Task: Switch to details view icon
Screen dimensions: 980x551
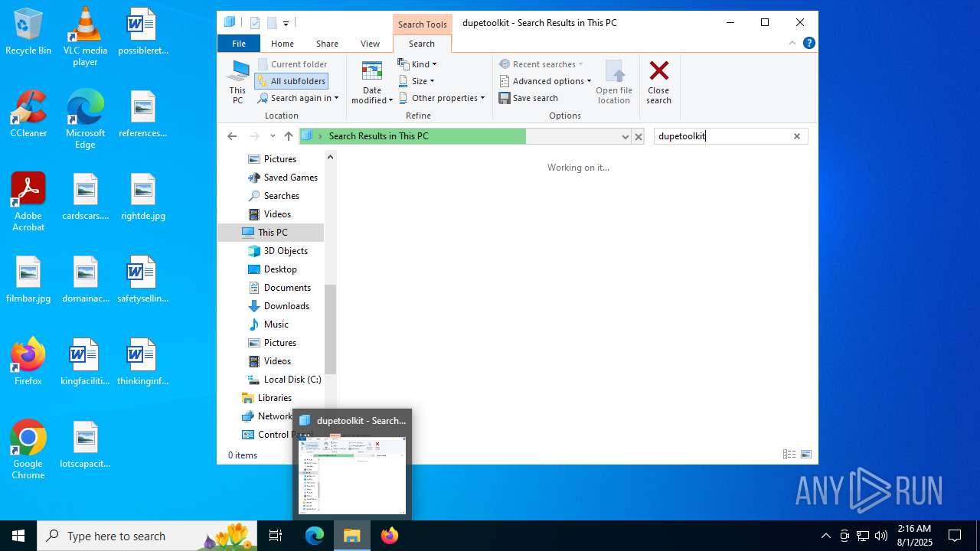Action: click(789, 455)
